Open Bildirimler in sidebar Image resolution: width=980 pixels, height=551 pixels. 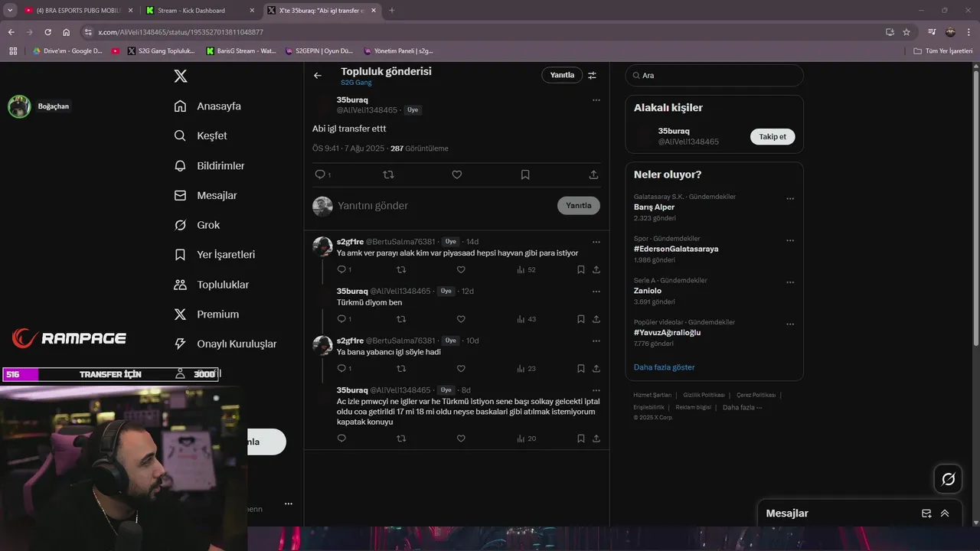209,165
